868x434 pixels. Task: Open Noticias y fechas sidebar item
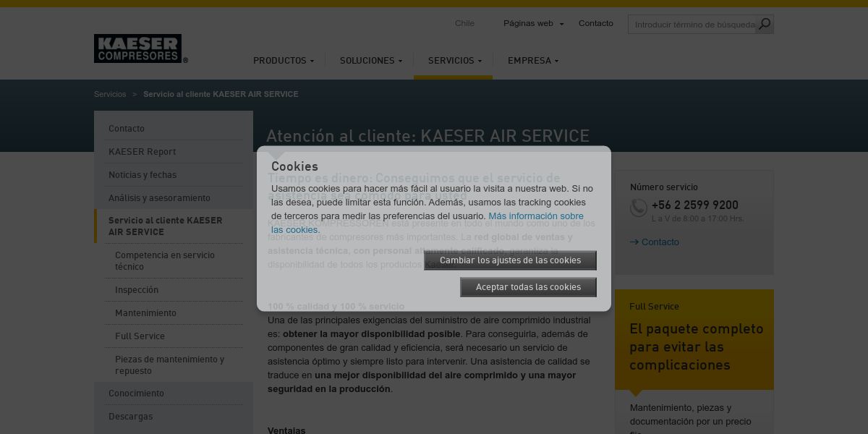click(x=174, y=174)
